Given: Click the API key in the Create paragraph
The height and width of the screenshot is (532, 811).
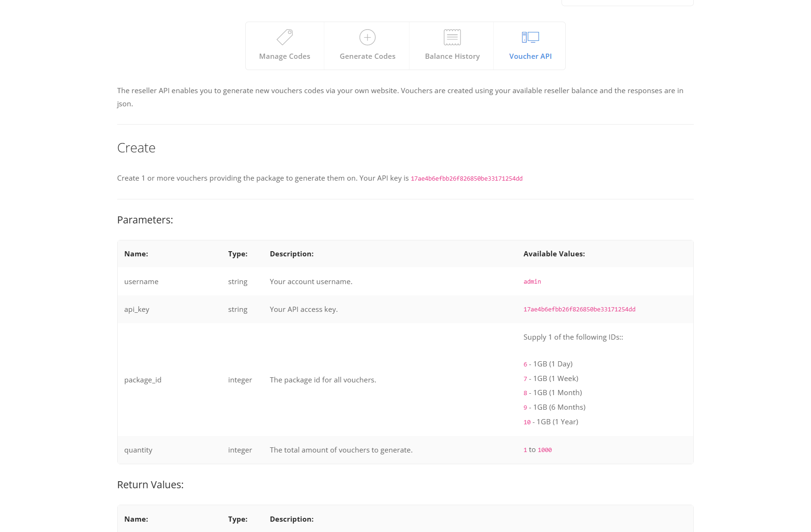Looking at the screenshot, I should 466,179.
